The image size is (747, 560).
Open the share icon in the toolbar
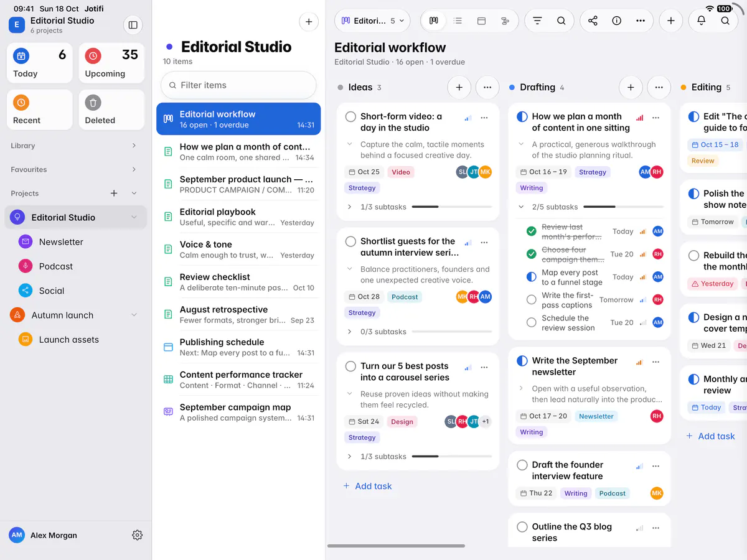pos(593,21)
